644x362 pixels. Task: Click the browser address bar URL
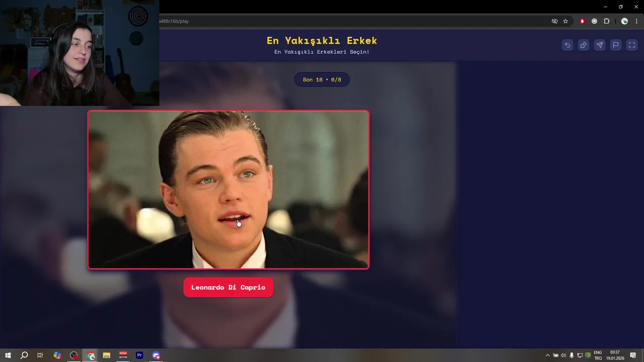coord(174,21)
